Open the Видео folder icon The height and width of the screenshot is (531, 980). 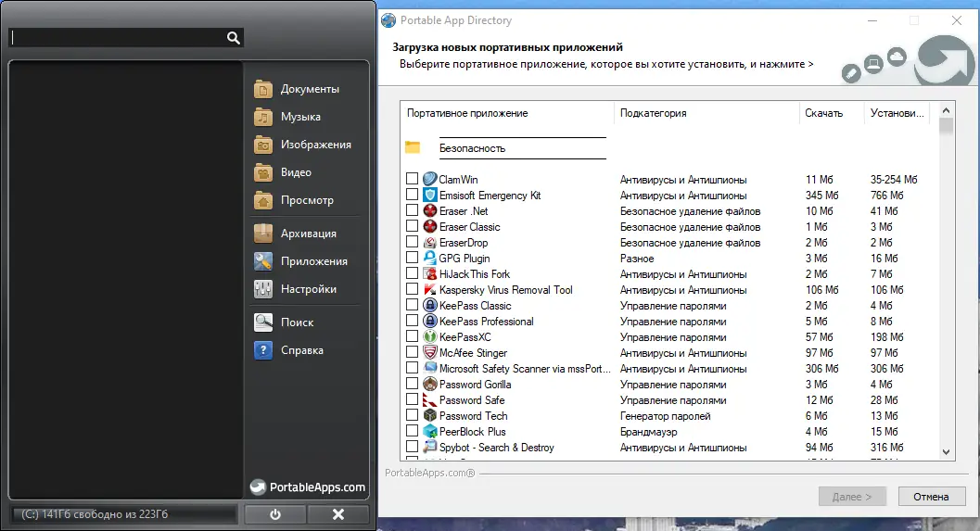pyautogui.click(x=263, y=172)
